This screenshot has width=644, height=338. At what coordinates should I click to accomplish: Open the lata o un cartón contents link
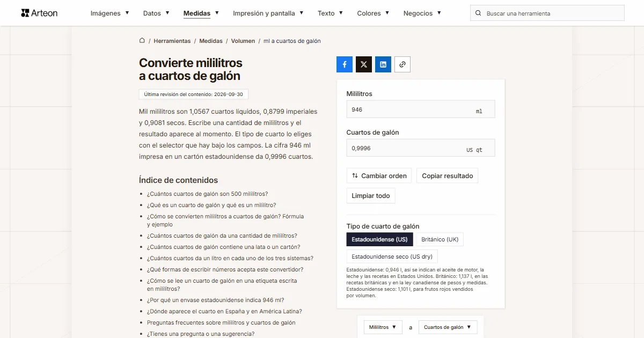tap(223, 247)
